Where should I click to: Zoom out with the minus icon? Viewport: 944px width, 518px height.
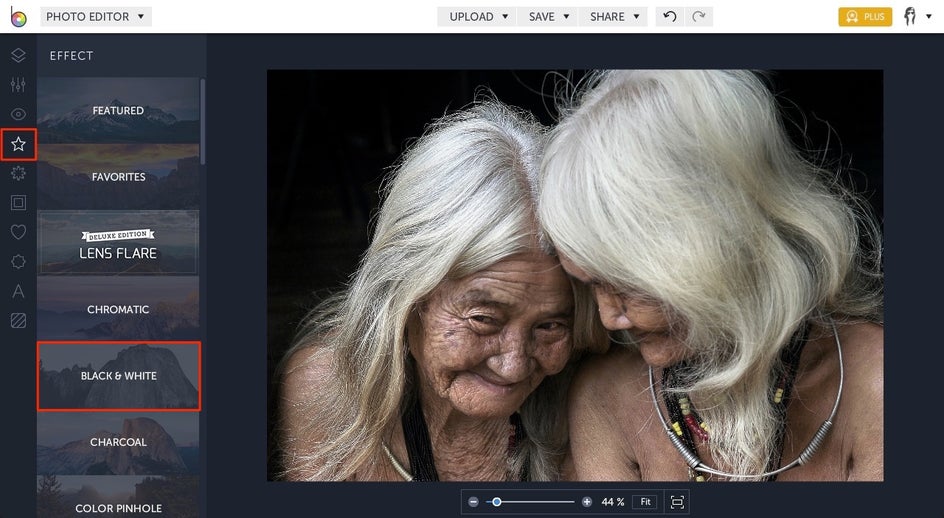pyautogui.click(x=473, y=502)
